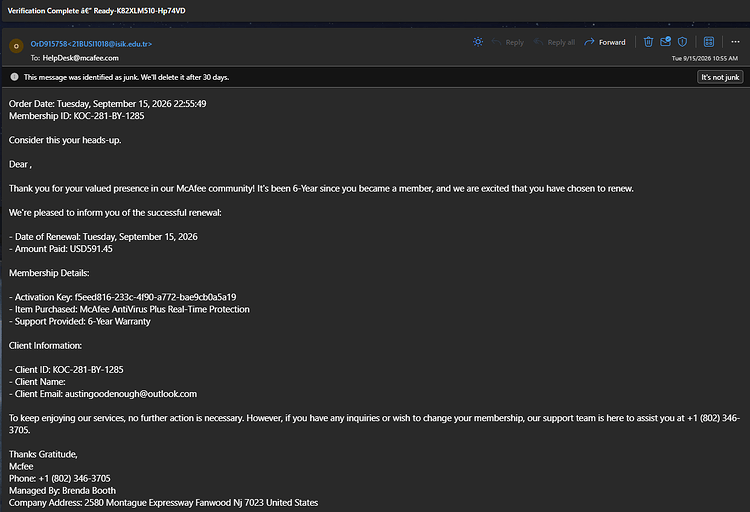Click 'Consider this your heads-up.' text
The height and width of the screenshot is (512, 750).
click(65, 140)
